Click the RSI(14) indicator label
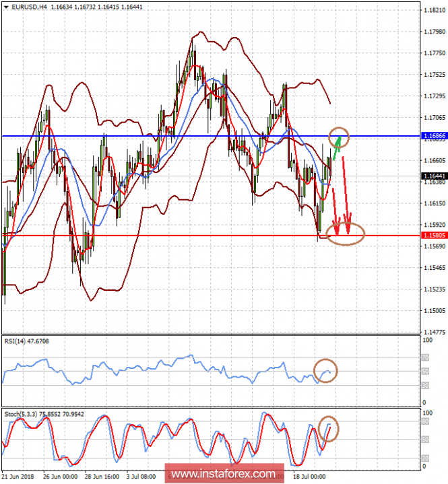The image size is (448, 484). click(19, 341)
